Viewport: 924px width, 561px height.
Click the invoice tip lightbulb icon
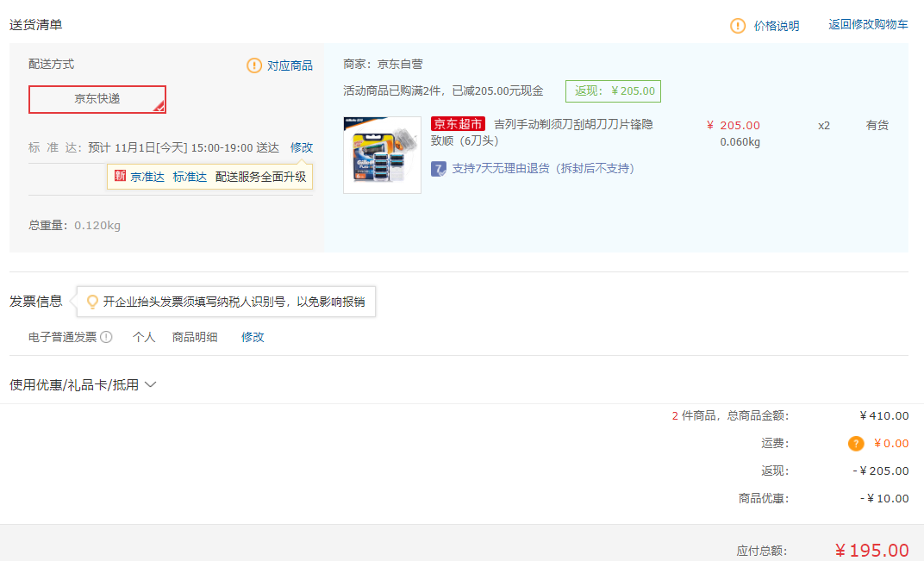click(92, 302)
